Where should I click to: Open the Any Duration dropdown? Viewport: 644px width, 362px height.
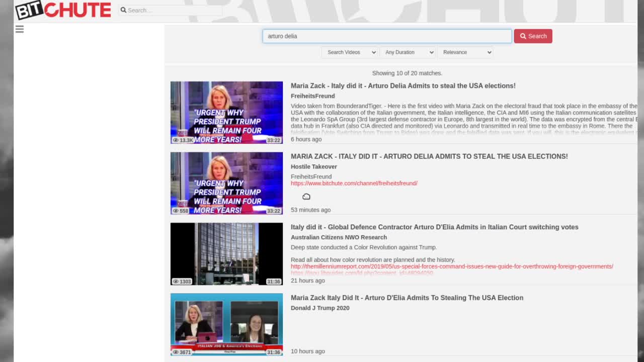click(407, 52)
